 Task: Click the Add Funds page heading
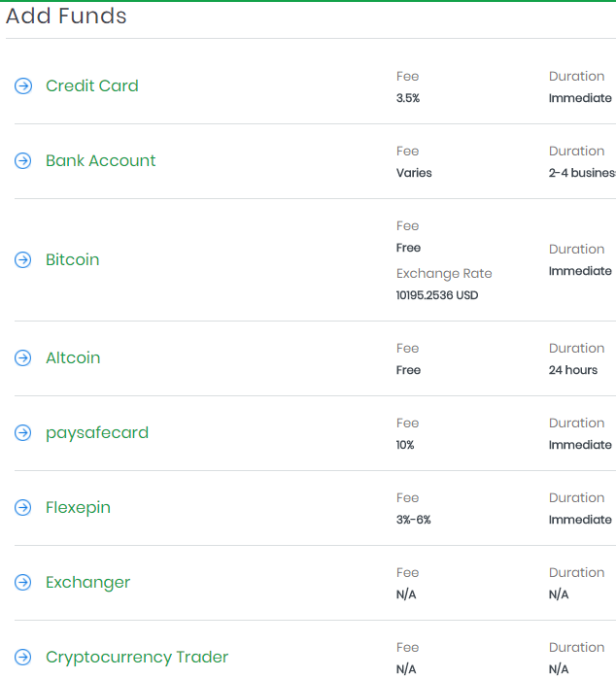(66, 17)
